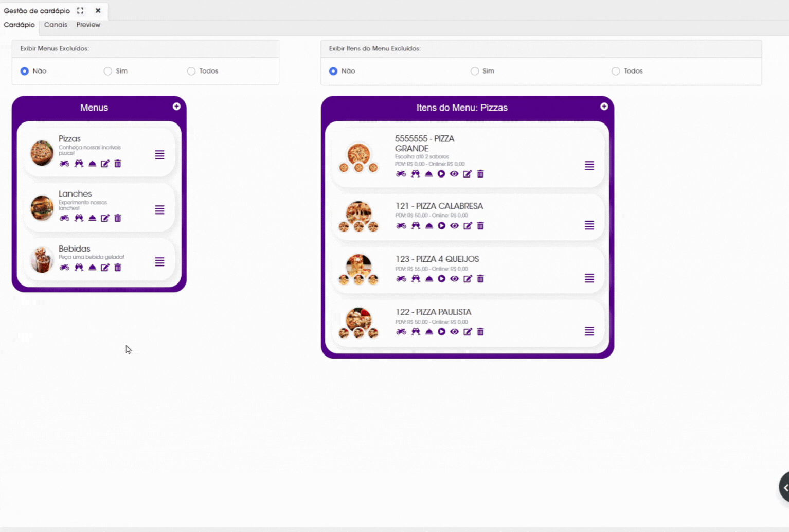
Task: Delete the PIZZA CALABRESA item
Action: coord(480,226)
